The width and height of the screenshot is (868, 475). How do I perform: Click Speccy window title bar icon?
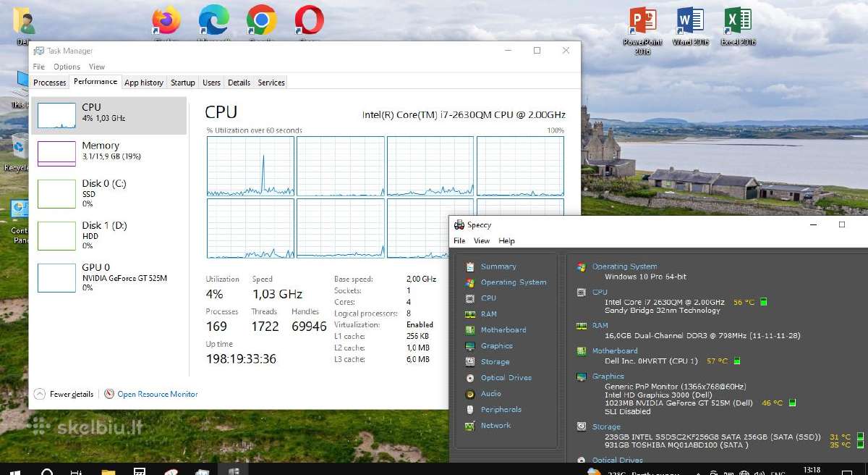tap(459, 225)
